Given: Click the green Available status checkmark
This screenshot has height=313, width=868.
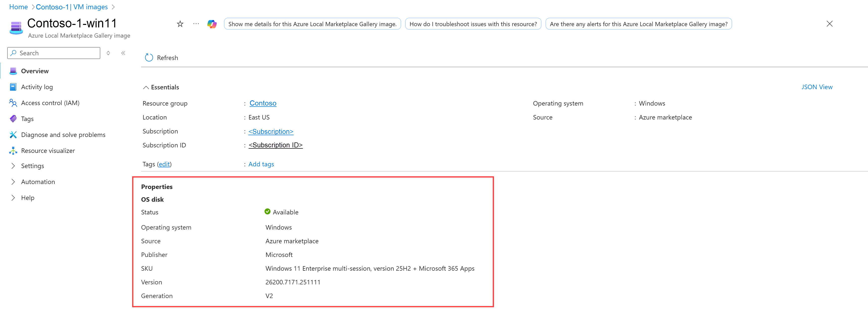Looking at the screenshot, I should pos(268,211).
